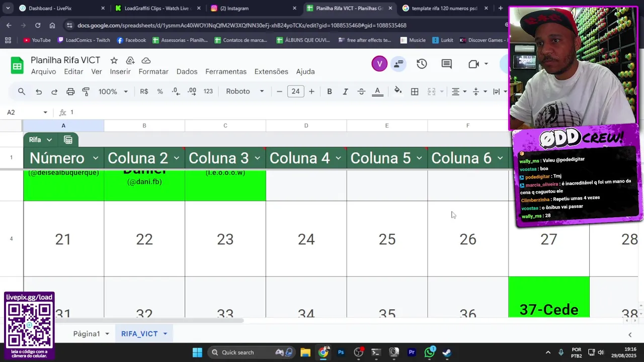This screenshot has width=644, height=362.
Task: Start a Meet call camera icon
Action: point(473,64)
